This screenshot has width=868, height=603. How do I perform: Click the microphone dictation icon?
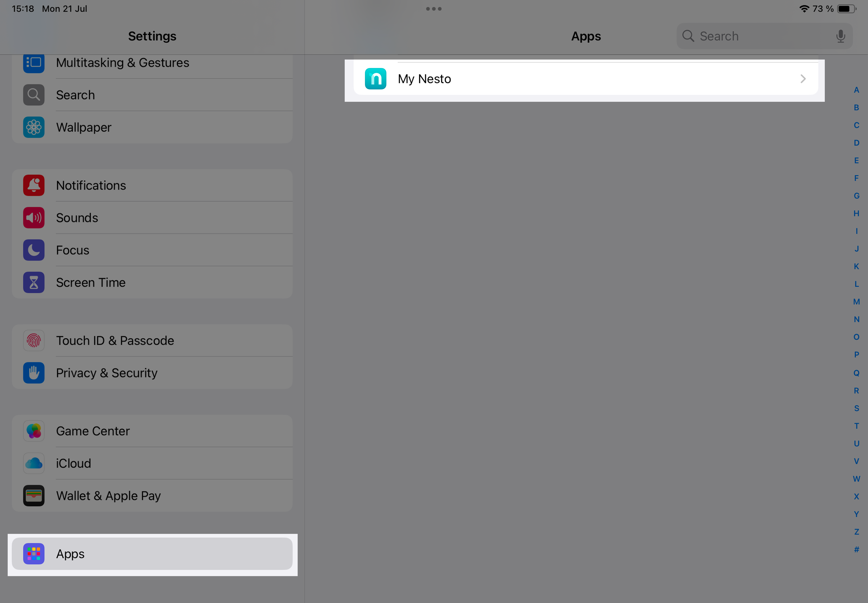pos(840,36)
